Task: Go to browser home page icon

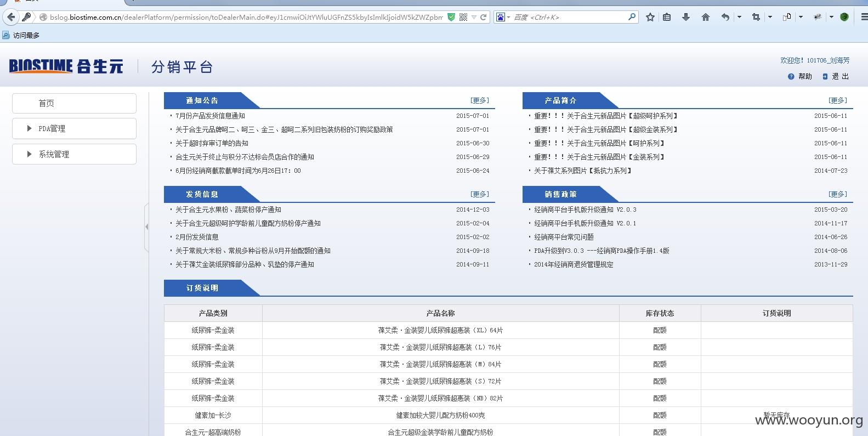Action: (705, 17)
